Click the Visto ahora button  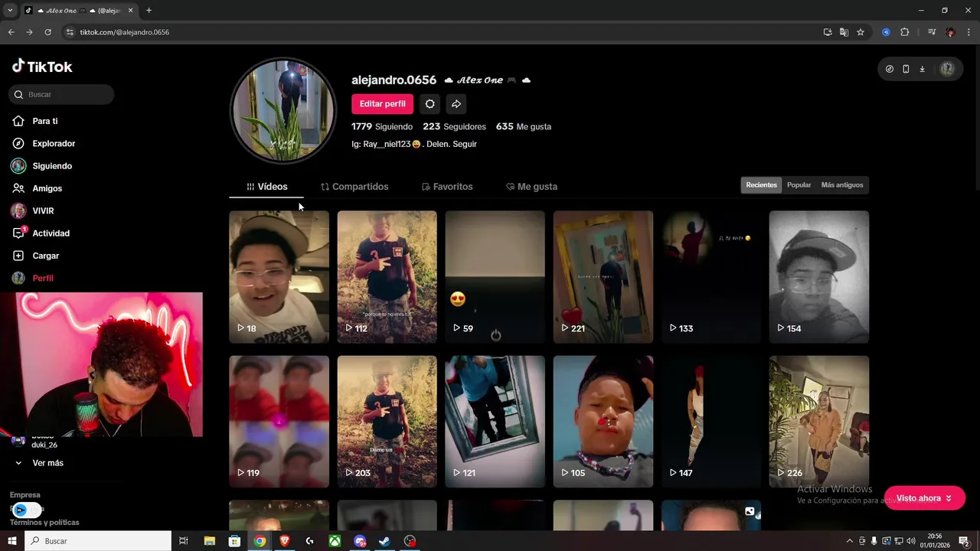tap(924, 498)
